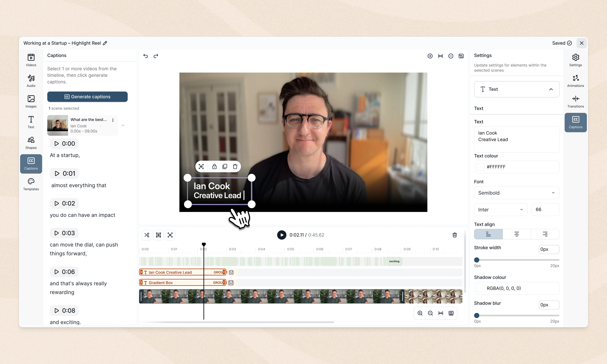
Task: Click the animate icon on text toolbar
Action: 201,167
